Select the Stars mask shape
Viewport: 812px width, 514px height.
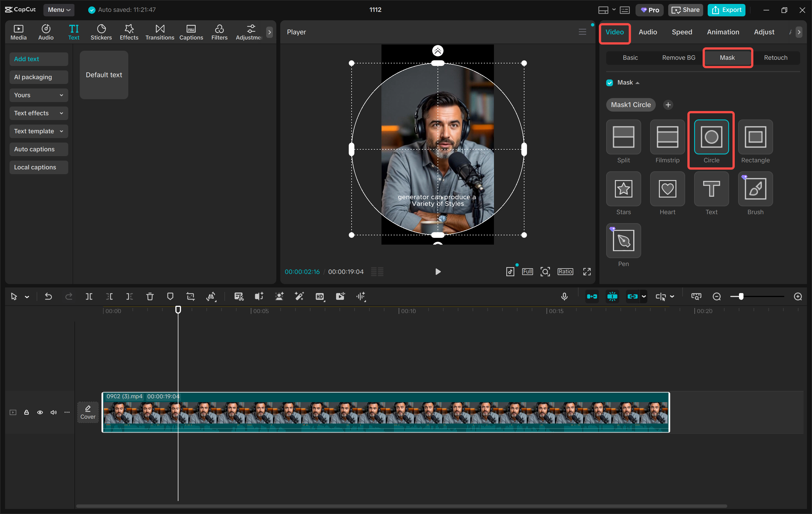point(623,189)
